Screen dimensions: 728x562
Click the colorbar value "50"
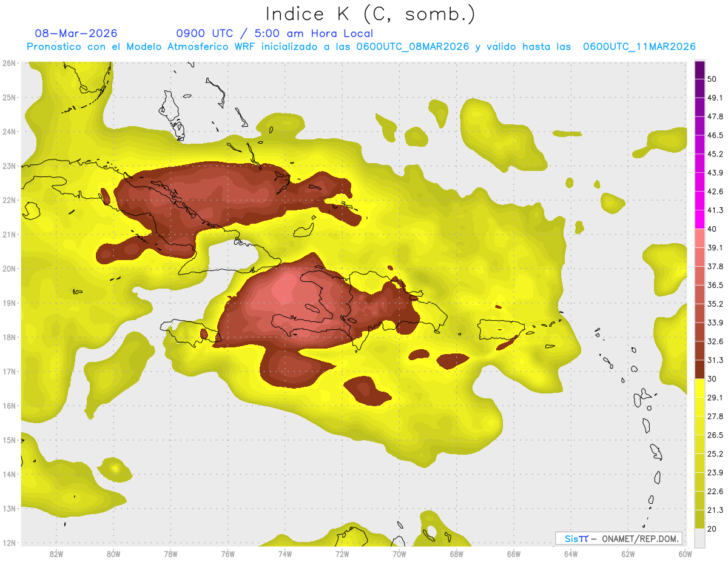(x=712, y=79)
